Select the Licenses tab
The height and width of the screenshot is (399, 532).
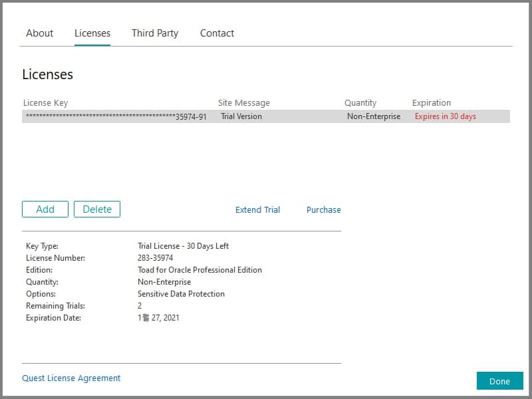92,33
